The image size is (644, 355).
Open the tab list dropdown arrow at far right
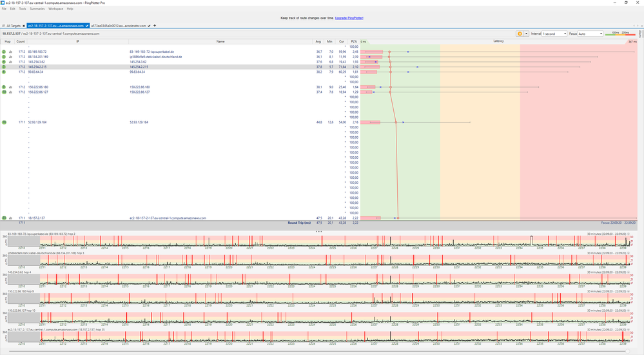[641, 26]
